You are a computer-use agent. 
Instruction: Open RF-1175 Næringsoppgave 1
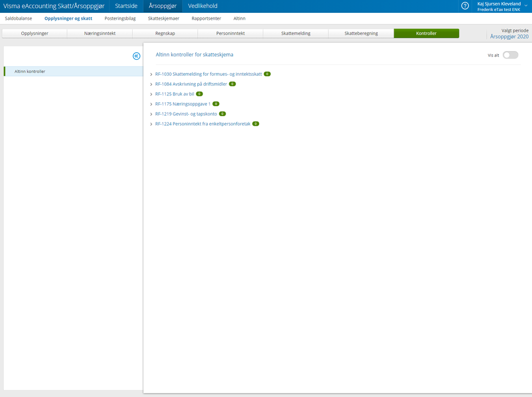183,104
